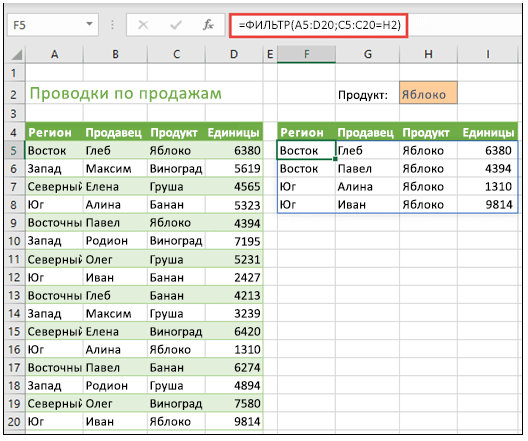Click into the formula bar with ФИЛЬТР formula
Screen dimensions: 528x441
coord(319,25)
